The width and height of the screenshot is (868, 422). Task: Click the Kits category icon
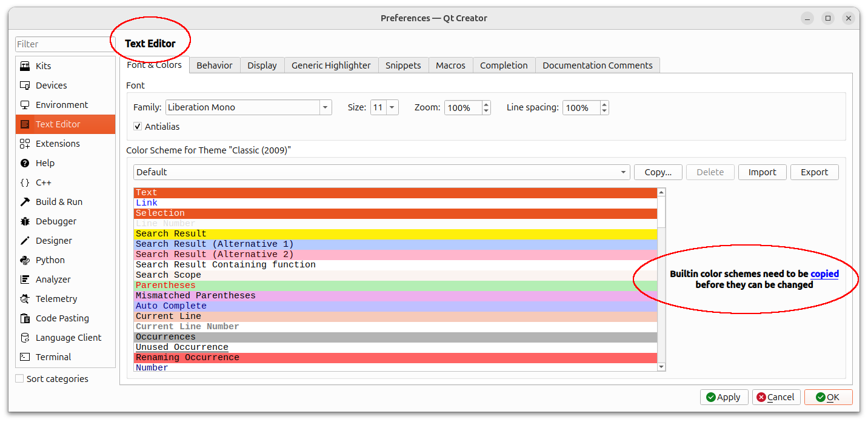25,66
